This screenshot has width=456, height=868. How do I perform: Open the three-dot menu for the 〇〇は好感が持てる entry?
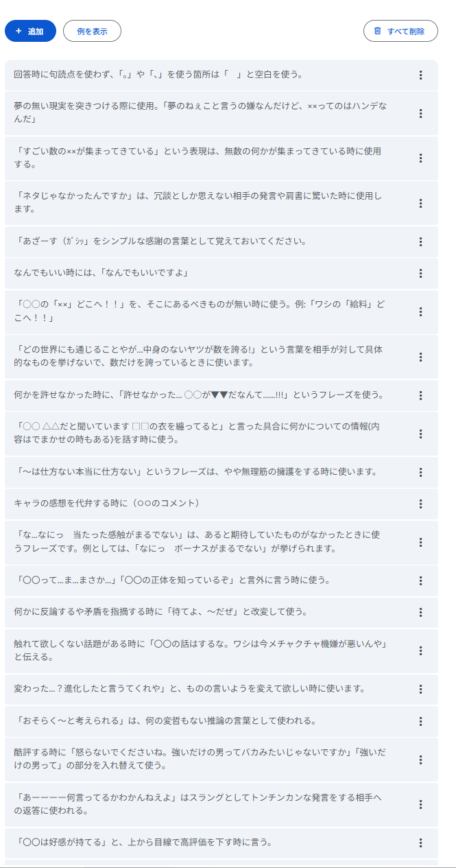pyautogui.click(x=421, y=843)
